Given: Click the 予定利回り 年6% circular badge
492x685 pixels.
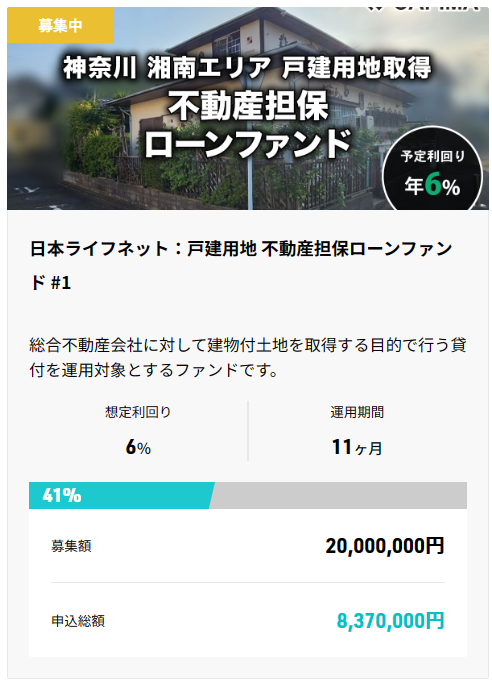Looking at the screenshot, I should tap(432, 170).
